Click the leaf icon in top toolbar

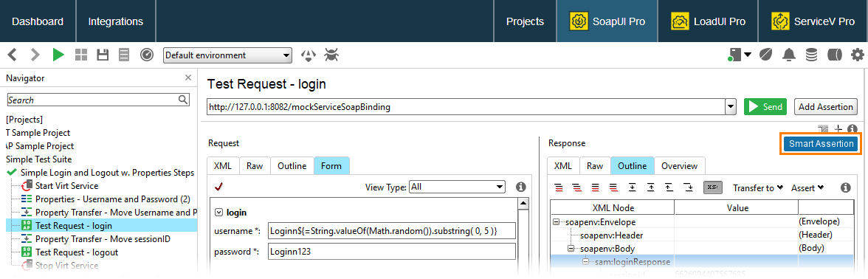766,55
